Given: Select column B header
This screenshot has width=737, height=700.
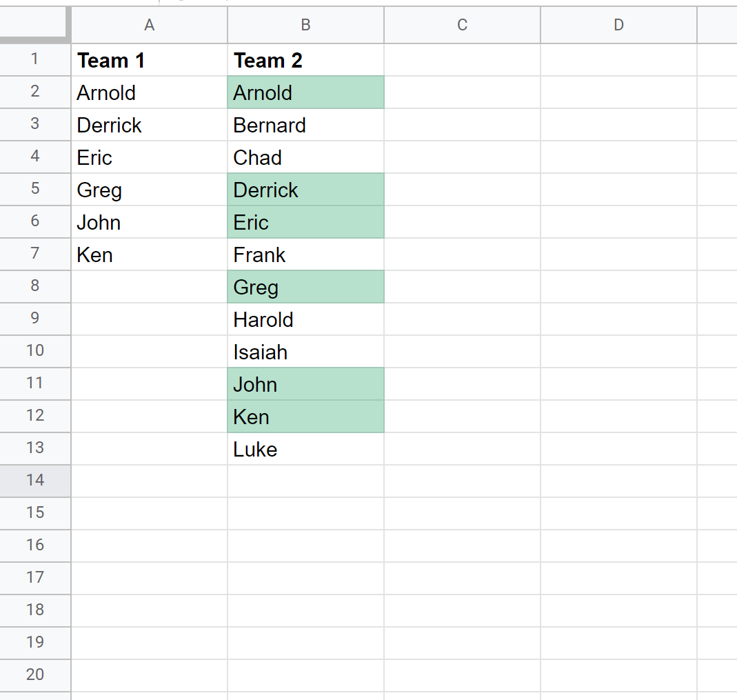Looking at the screenshot, I should coord(305,26).
